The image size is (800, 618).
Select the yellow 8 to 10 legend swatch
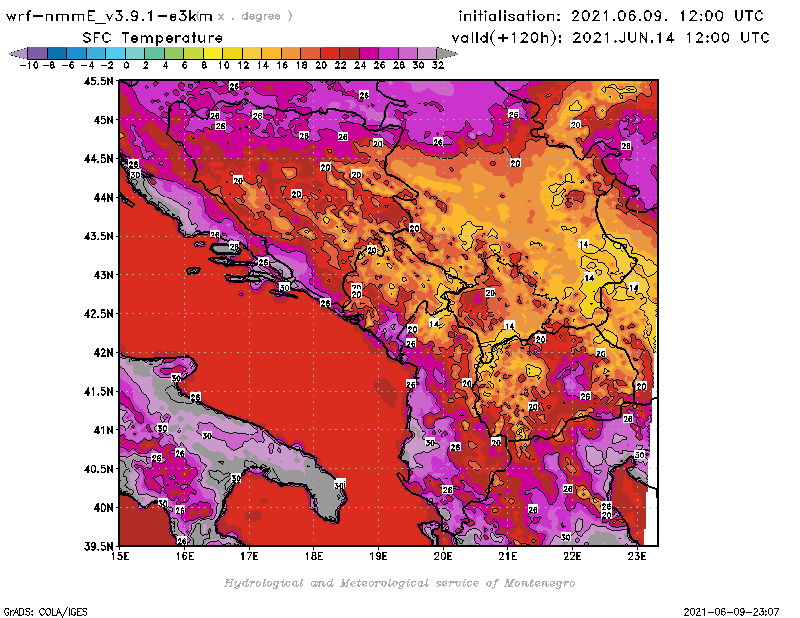pyautogui.click(x=213, y=53)
